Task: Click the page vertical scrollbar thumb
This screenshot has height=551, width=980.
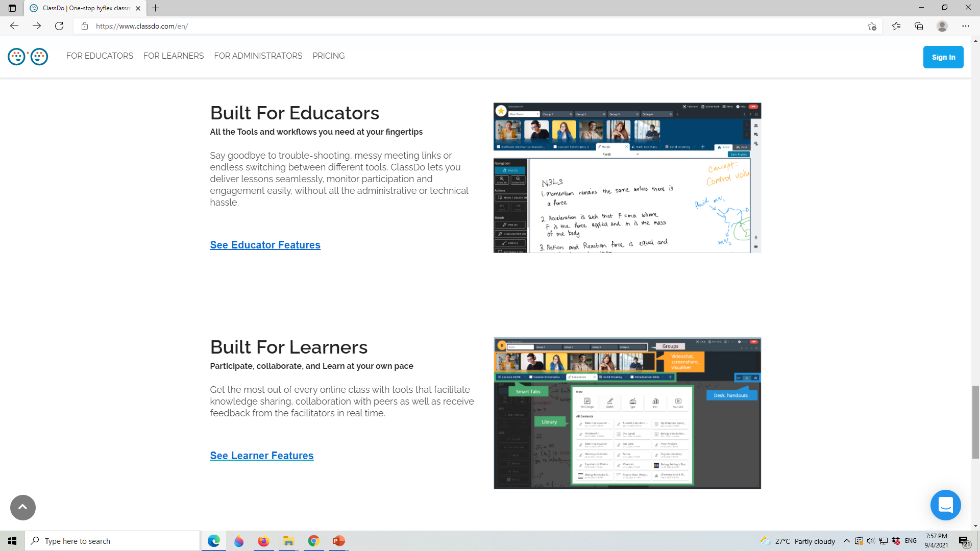Action: click(975, 422)
